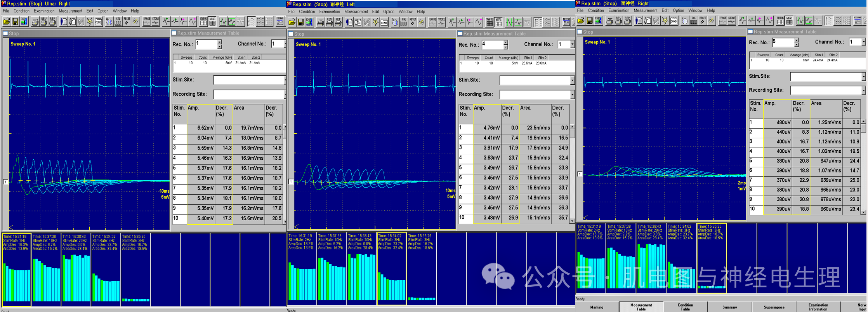Click the green up-arrow waveform icon in 面神经 window
This screenshot has width=868, height=312.
743,21
